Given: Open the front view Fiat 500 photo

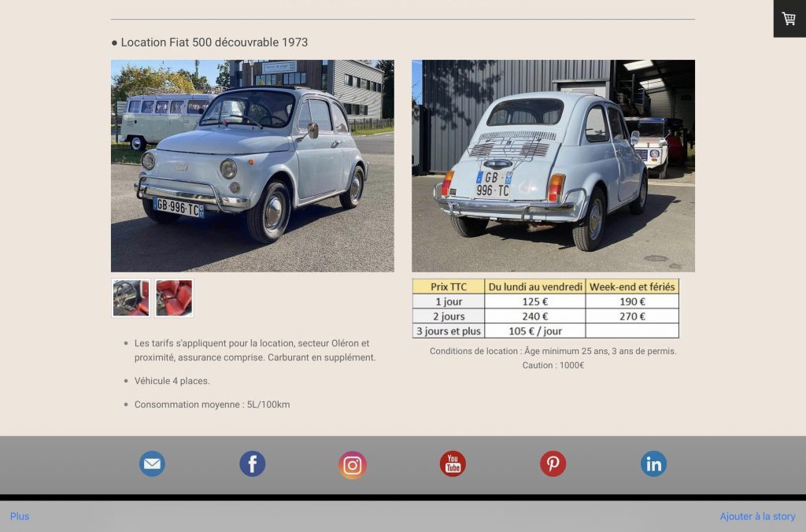Looking at the screenshot, I should pyautogui.click(x=252, y=166).
